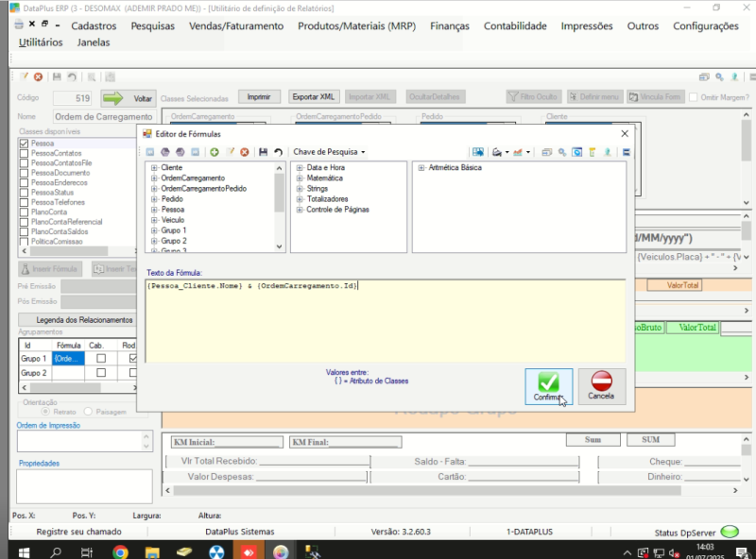This screenshot has width=756, height=559.
Task: Toggle the Cab. checkbox for Grupo 2
Action: pos(101,373)
